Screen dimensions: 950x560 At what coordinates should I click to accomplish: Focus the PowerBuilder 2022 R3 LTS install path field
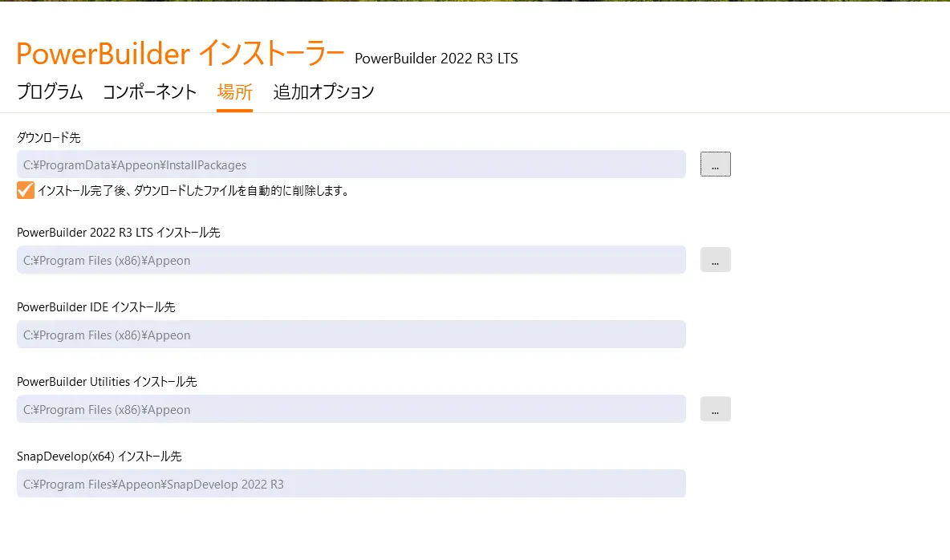click(x=351, y=260)
